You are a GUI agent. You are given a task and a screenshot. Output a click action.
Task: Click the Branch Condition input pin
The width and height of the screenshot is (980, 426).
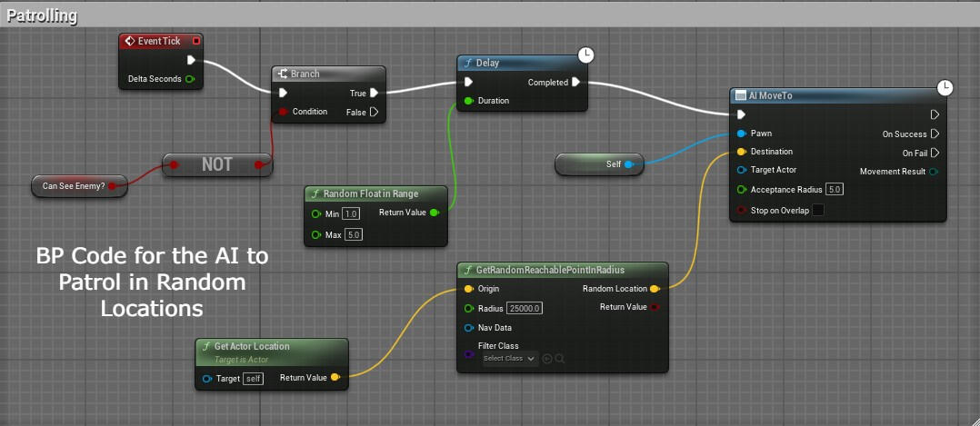[283, 112]
